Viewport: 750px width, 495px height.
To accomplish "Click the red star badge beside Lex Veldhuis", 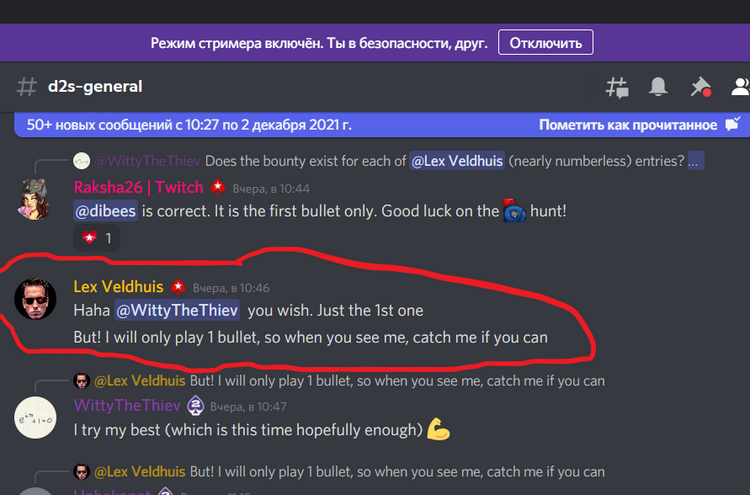I will (x=178, y=286).
